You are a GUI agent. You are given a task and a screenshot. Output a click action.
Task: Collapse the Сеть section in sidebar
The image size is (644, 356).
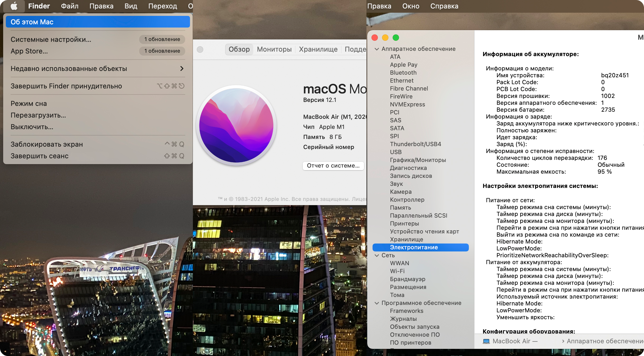click(377, 255)
